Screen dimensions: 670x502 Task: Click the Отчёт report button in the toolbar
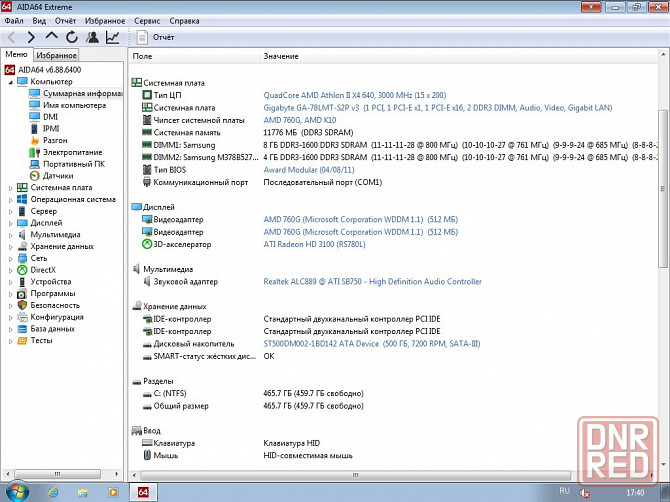coord(156,38)
